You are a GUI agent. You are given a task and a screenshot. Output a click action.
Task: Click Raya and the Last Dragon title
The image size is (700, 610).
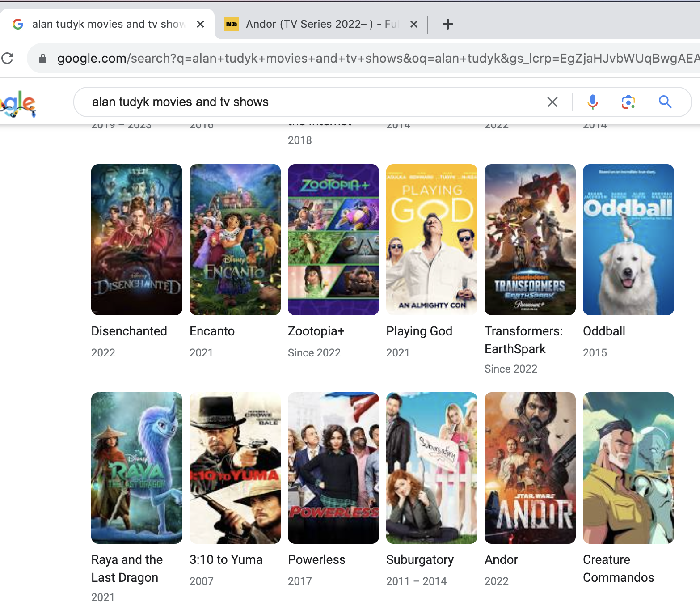coord(127,568)
